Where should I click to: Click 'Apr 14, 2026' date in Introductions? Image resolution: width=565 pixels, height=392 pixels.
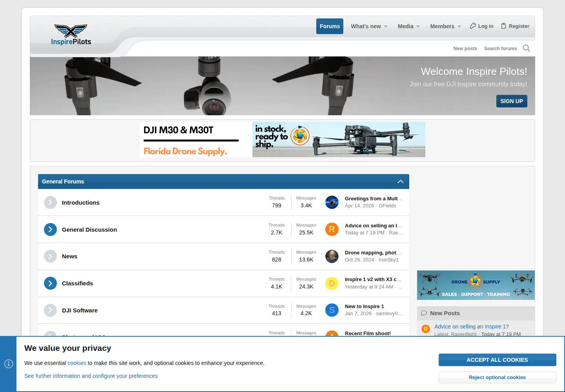(359, 206)
